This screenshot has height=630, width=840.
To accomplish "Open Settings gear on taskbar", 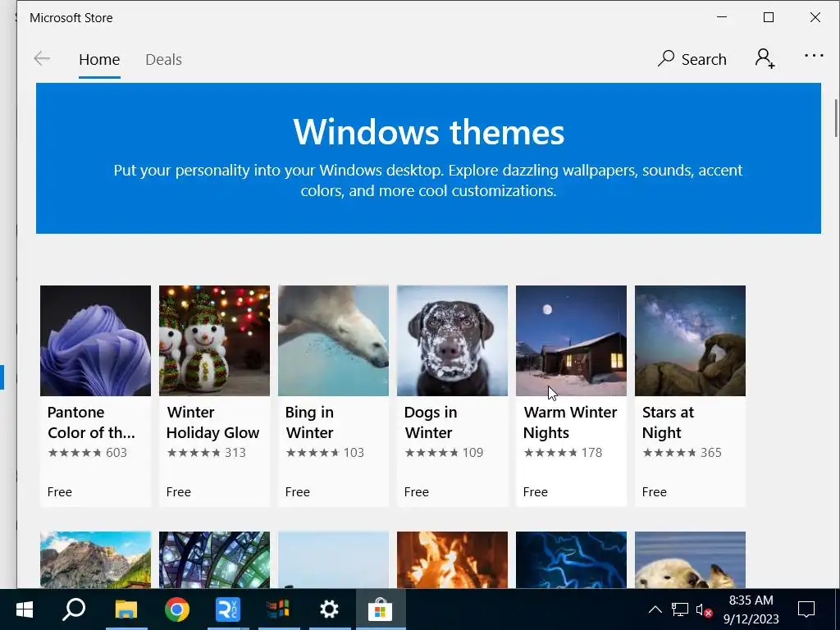I will click(x=329, y=609).
